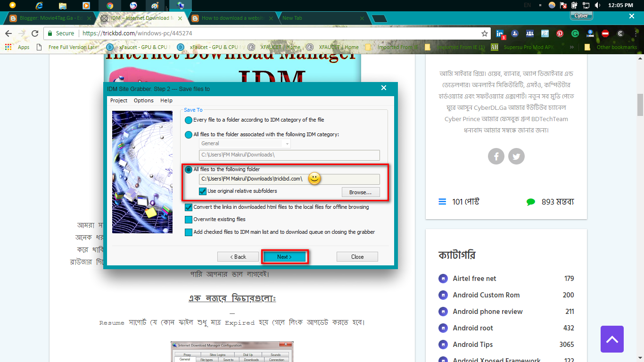
Task: Close the 'How to download a website' tab
Action: 271,18
